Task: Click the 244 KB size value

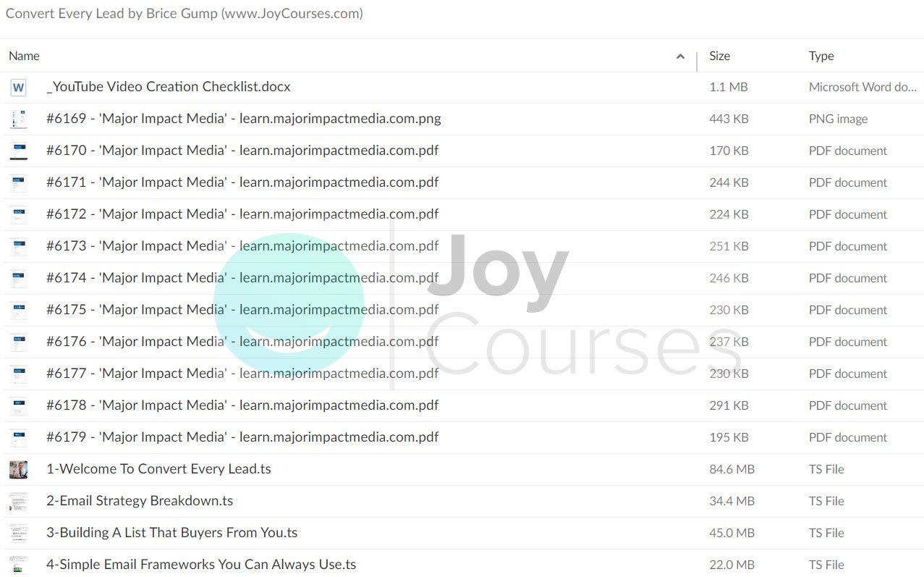Action: 729,182
